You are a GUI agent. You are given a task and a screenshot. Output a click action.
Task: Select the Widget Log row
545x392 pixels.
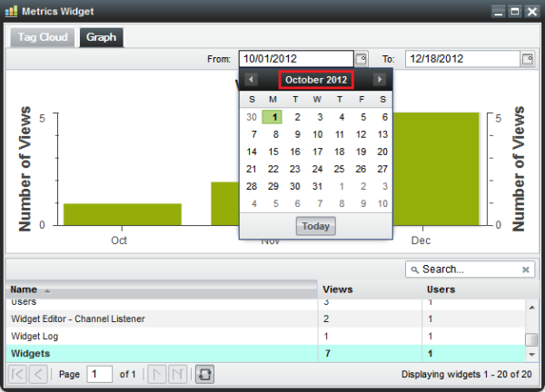(x=265, y=336)
